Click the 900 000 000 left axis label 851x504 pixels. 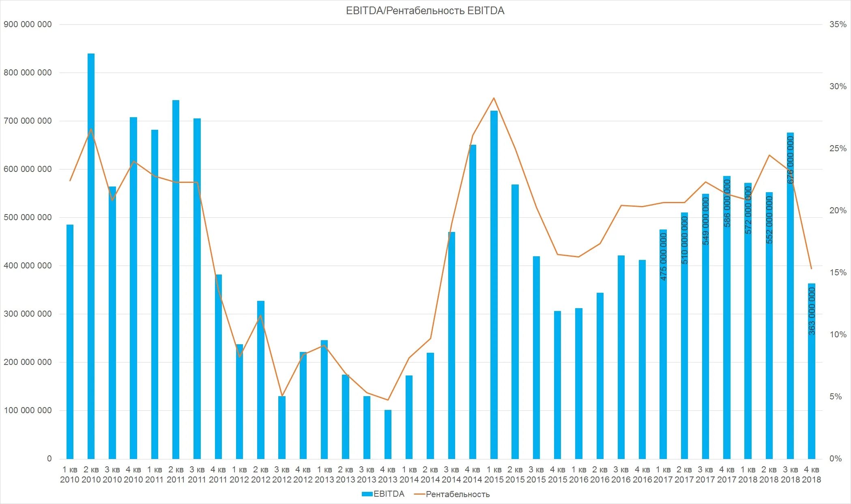coord(28,24)
